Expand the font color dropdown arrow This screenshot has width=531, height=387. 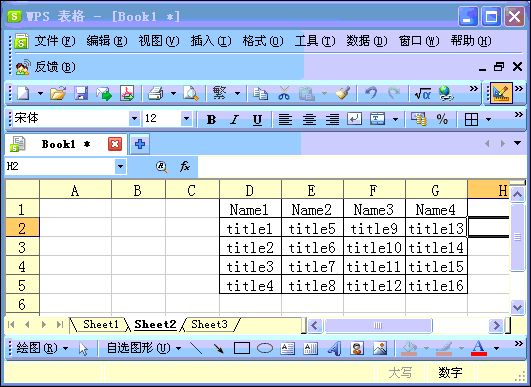(496, 348)
